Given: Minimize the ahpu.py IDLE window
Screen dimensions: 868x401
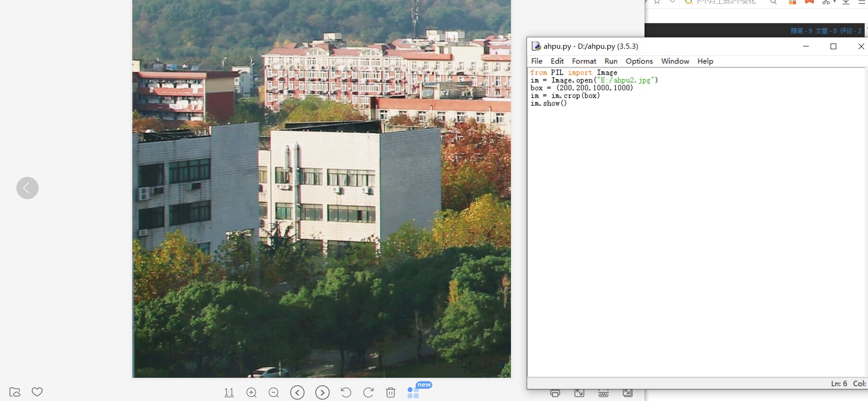Looking at the screenshot, I should point(806,46).
